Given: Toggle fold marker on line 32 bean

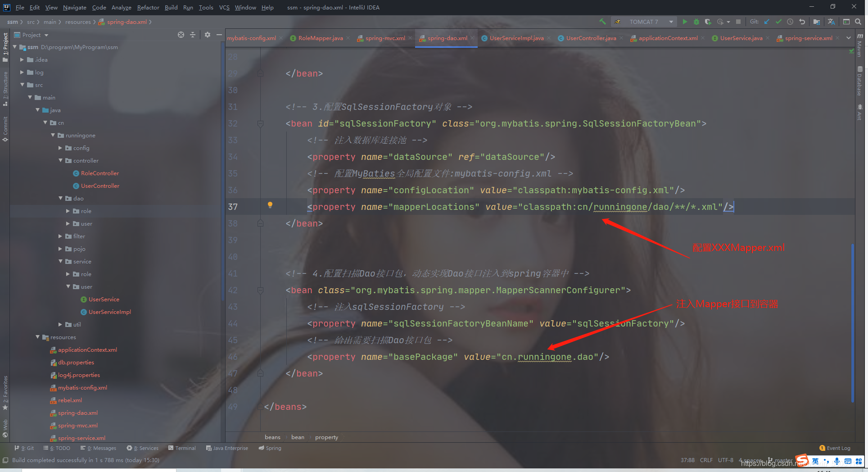Looking at the screenshot, I should (x=260, y=123).
